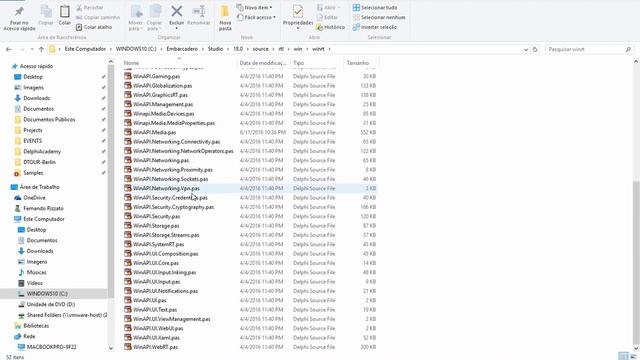Screen dimensions: 640x360
Task: Go back with the left arrow
Action: pos(9,49)
